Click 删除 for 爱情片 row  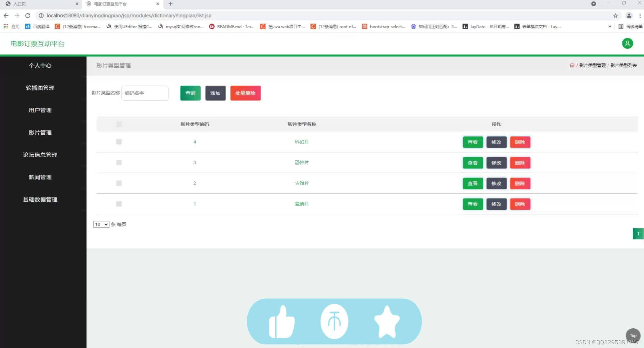pyautogui.click(x=520, y=204)
